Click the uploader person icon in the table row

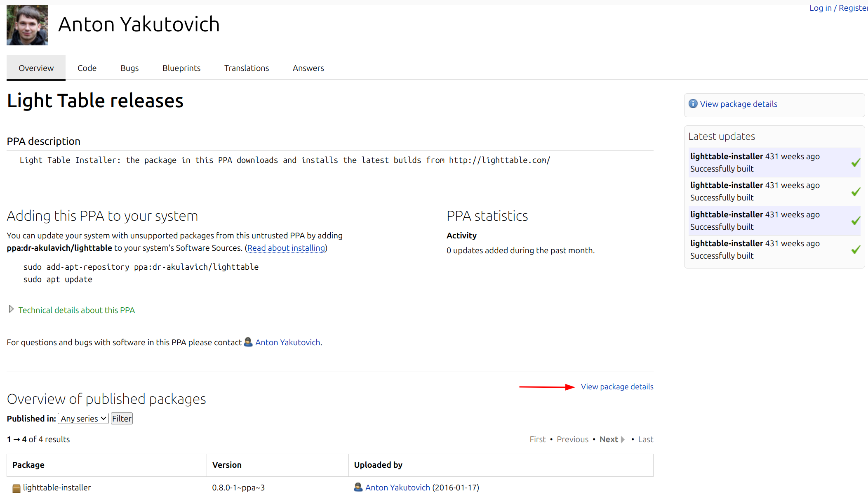[x=358, y=487]
